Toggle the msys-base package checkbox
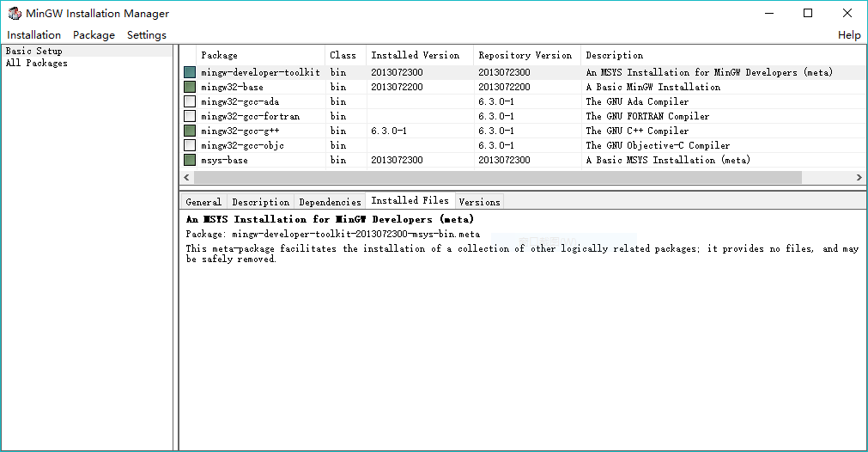 click(190, 160)
